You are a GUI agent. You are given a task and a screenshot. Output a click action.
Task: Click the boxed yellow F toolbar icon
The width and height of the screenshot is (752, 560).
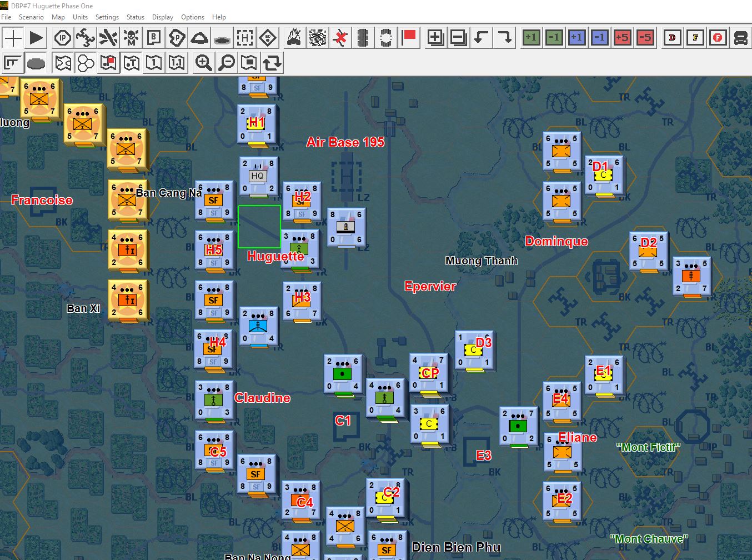pos(695,38)
